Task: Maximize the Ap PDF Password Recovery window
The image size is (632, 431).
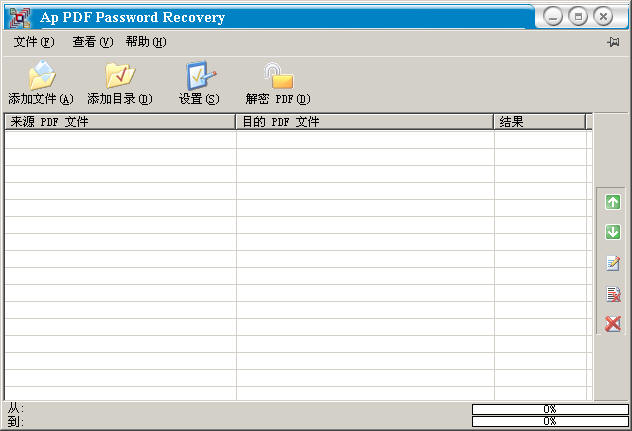Action: [578, 16]
